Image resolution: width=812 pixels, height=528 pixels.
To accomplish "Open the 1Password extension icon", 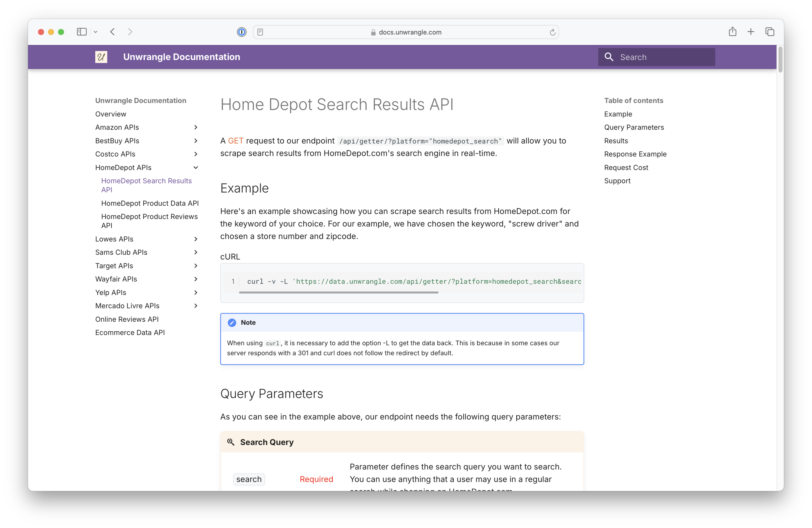I will click(241, 32).
